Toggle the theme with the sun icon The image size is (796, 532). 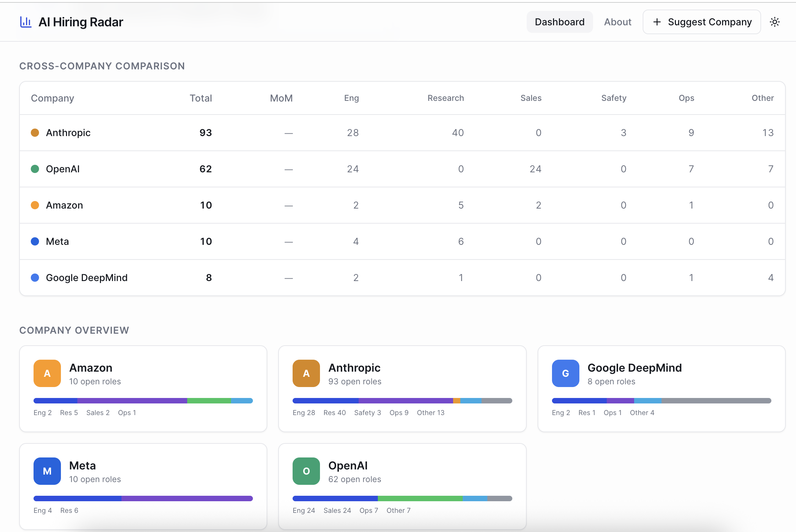click(x=774, y=22)
